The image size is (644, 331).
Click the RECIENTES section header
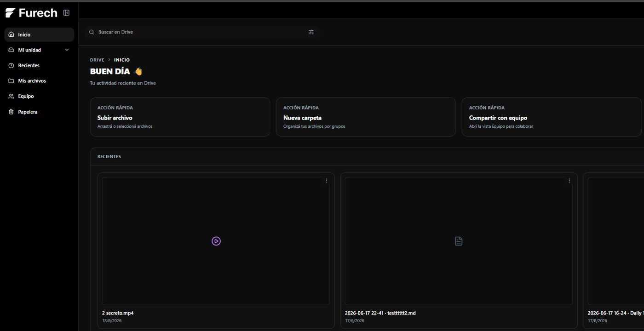(109, 157)
